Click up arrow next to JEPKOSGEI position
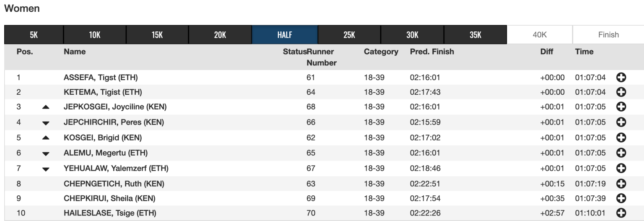The width and height of the screenshot is (644, 221). (x=46, y=107)
